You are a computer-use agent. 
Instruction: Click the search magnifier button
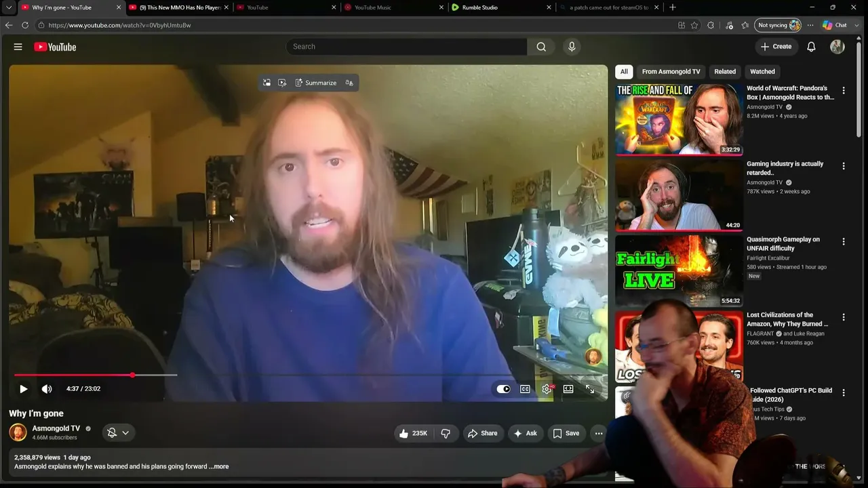[541, 47]
